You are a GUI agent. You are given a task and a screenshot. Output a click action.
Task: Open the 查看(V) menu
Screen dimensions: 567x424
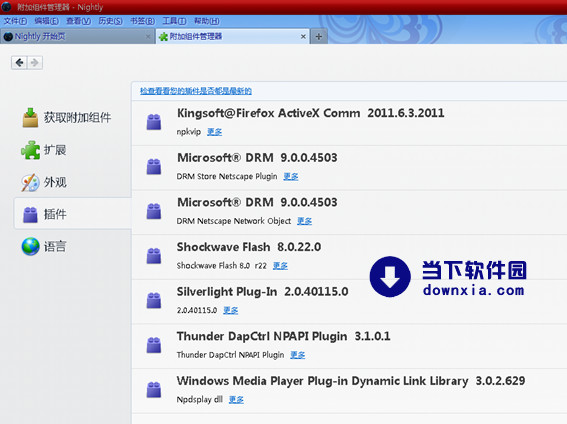78,21
